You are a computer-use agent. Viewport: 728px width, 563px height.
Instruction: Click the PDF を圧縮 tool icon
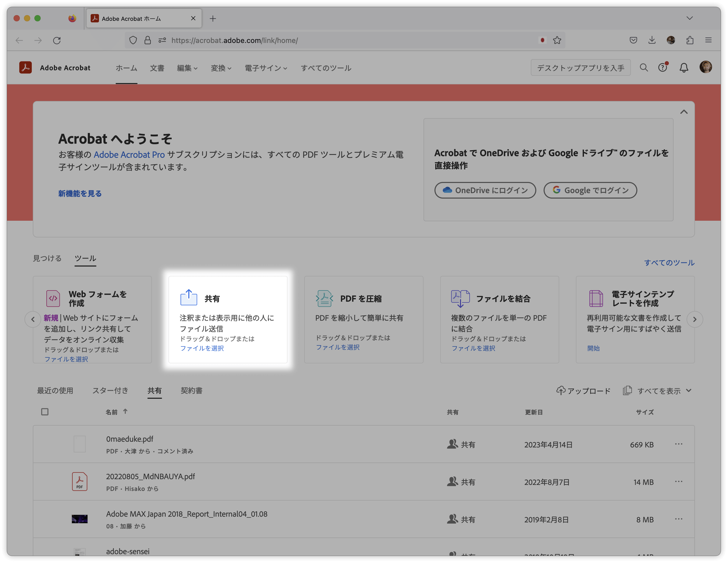coord(324,298)
